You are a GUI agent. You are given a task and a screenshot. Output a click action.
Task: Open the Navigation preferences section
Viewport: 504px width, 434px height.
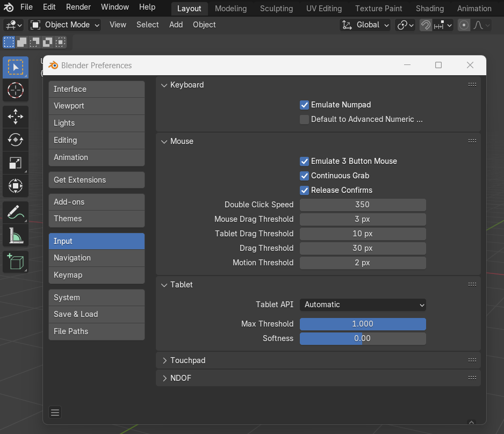coord(97,258)
